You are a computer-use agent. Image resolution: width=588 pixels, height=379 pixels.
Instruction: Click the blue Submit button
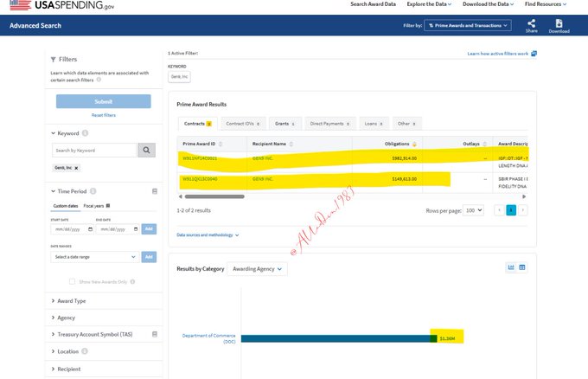tap(103, 101)
